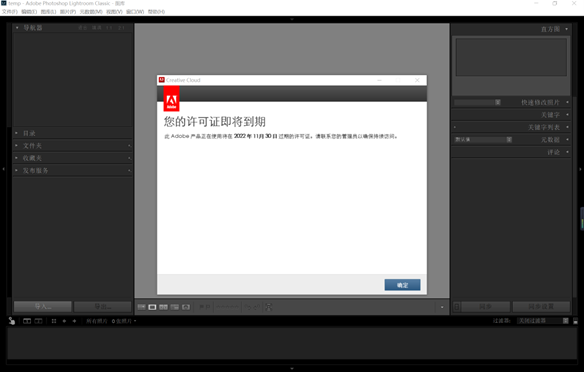The width and height of the screenshot is (584, 372).
Task: Open the Quick Develop preset dropdown
Action: 477,102
